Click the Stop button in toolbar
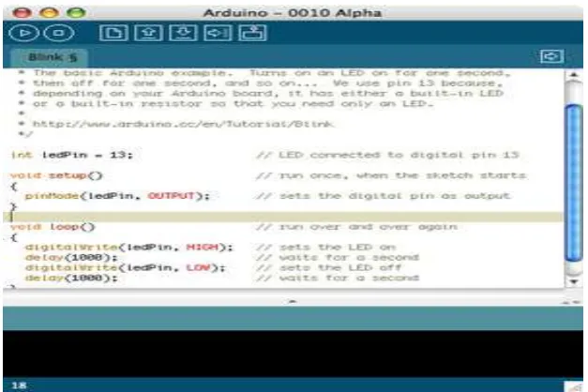Image resolution: width=588 pixels, height=392 pixels. click(59, 33)
